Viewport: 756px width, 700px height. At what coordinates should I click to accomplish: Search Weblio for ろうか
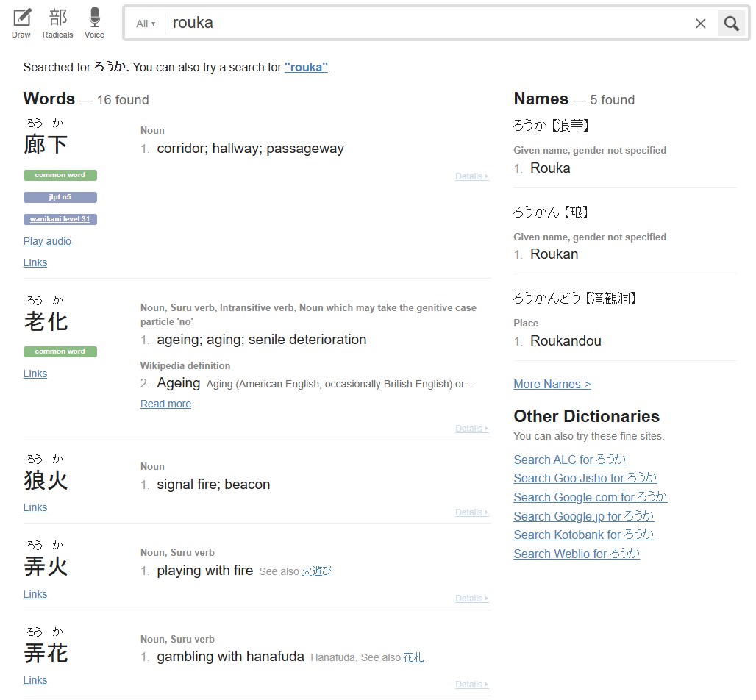(x=577, y=554)
